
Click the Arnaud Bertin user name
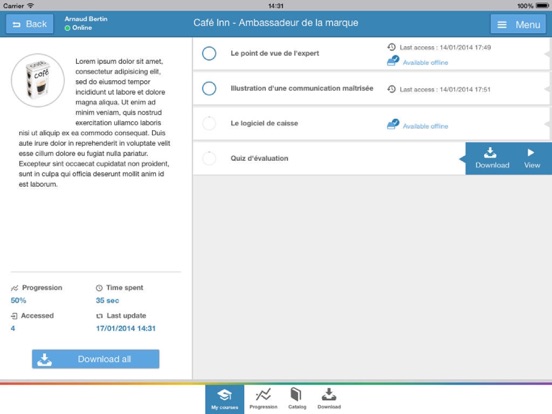coord(86,19)
